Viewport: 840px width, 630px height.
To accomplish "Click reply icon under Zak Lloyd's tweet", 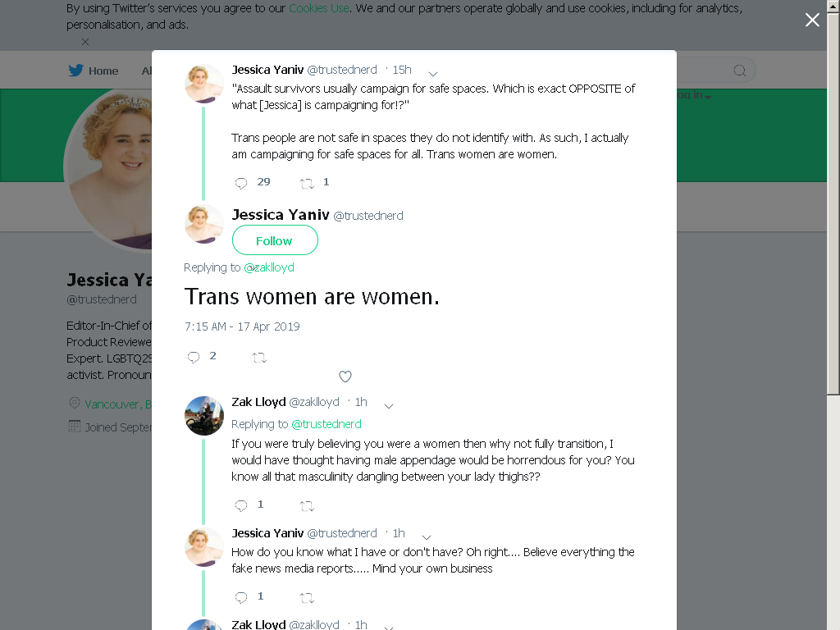I will tap(241, 505).
